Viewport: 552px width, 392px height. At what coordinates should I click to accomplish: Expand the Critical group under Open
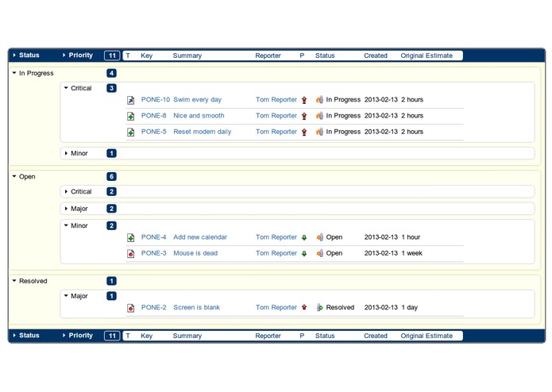coord(66,191)
